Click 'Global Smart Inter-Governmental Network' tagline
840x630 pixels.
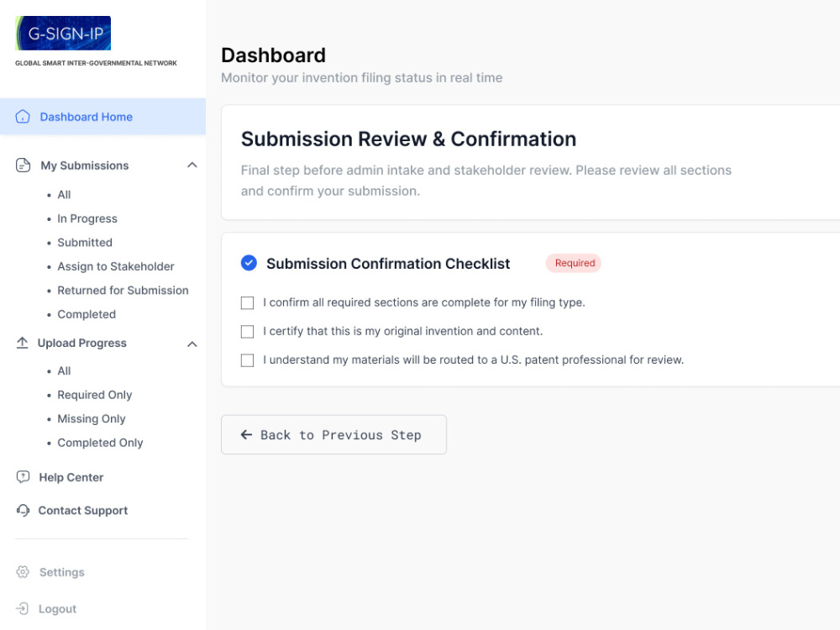[x=96, y=63]
